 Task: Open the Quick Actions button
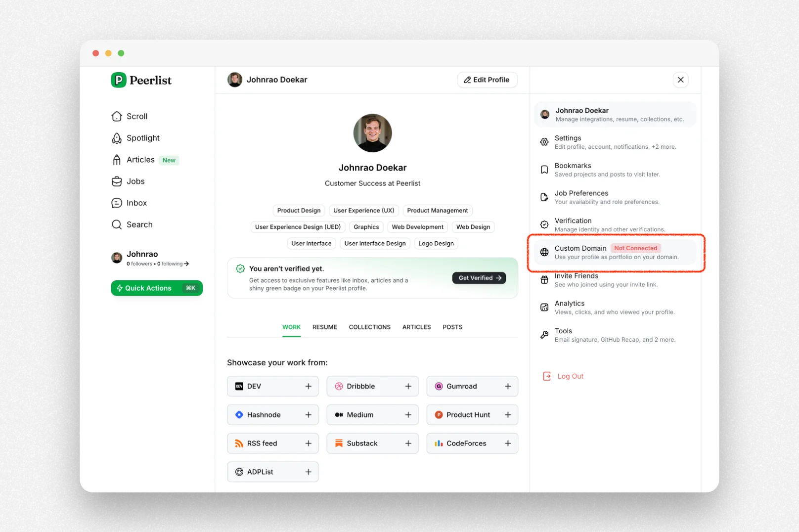157,288
